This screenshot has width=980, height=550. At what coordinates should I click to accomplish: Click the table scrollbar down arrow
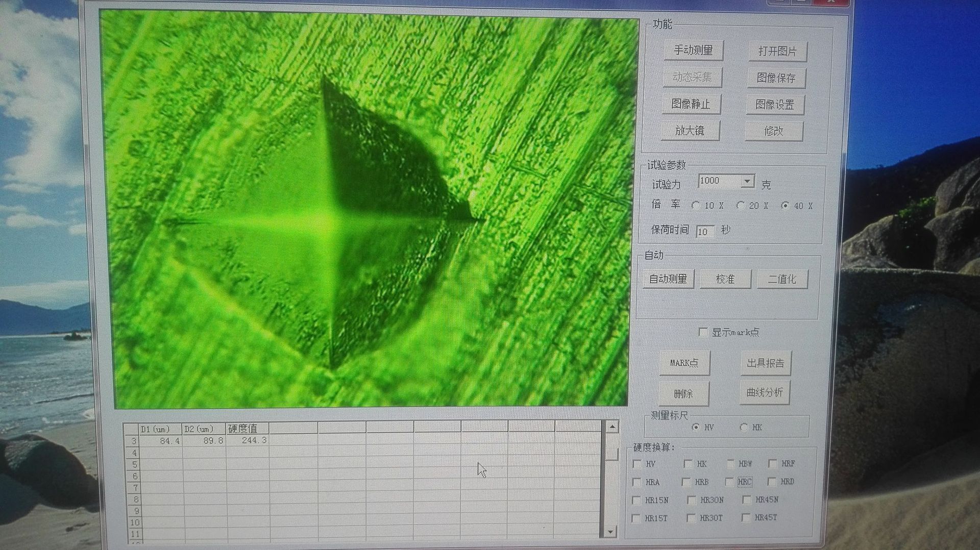click(610, 532)
